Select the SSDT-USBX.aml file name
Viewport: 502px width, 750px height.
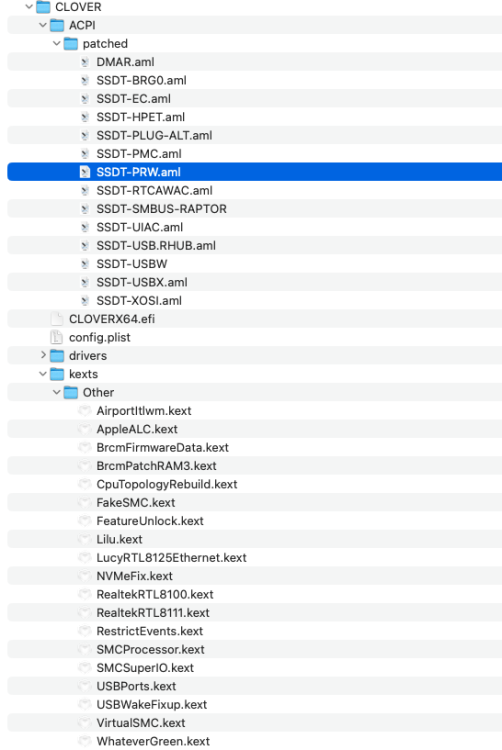tap(142, 282)
